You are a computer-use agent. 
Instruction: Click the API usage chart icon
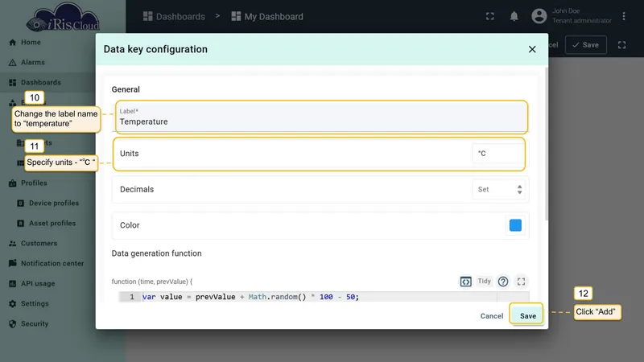[12, 284]
